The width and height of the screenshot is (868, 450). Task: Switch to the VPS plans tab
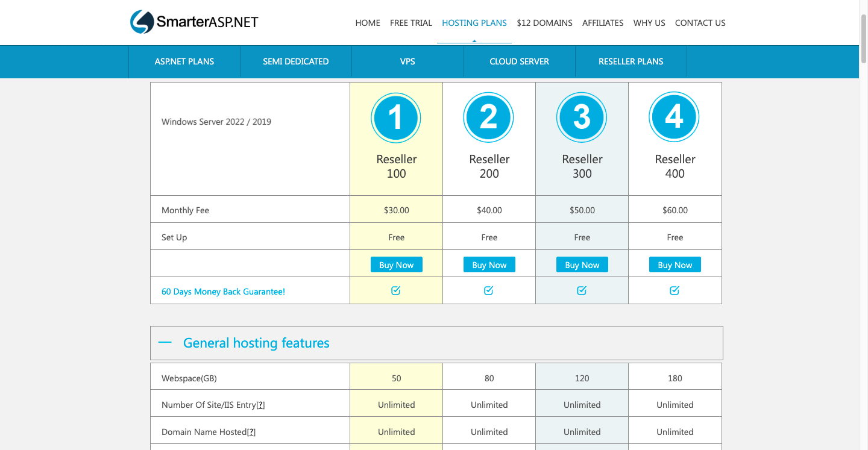[407, 61]
